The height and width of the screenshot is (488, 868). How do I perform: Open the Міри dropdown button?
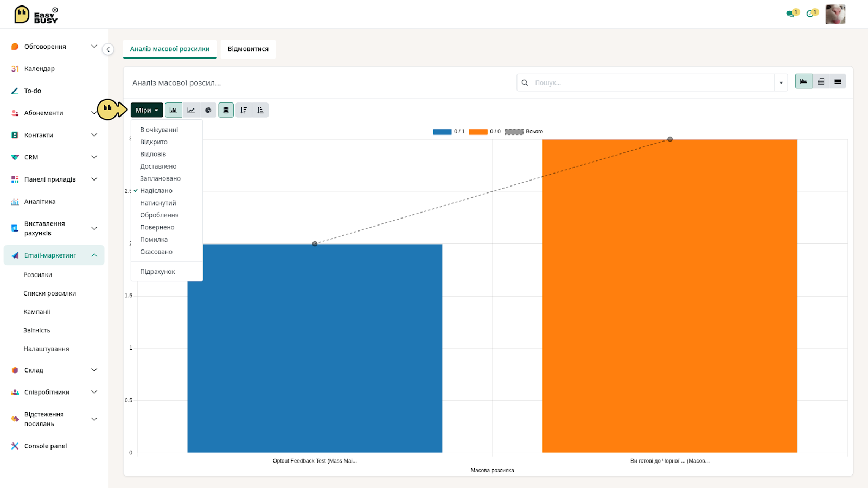click(x=146, y=110)
